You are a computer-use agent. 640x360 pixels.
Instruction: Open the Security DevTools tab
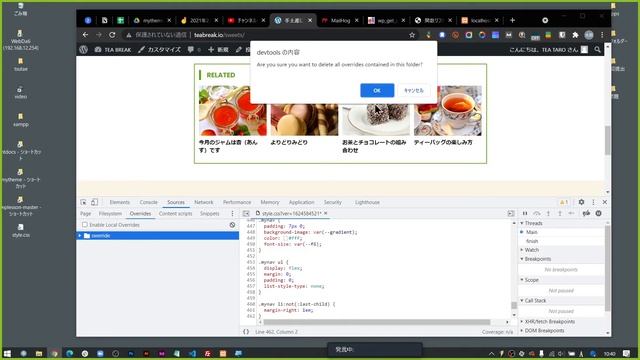pyautogui.click(x=333, y=202)
